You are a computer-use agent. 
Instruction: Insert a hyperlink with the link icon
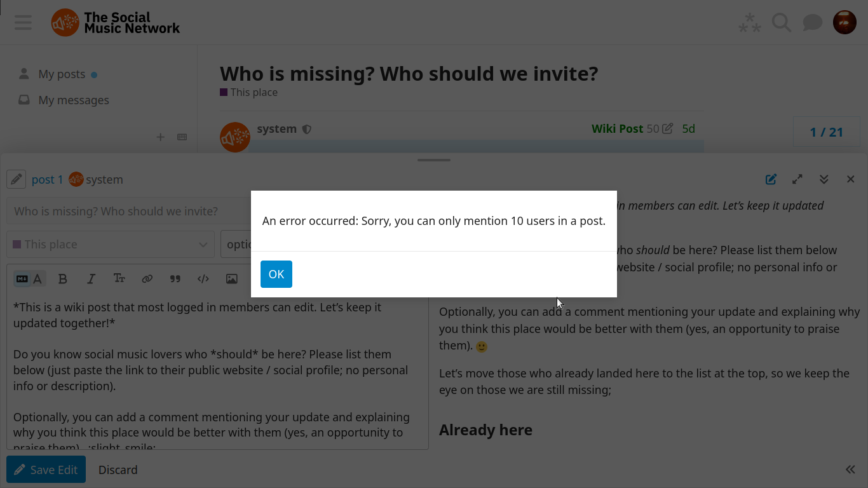point(147,279)
